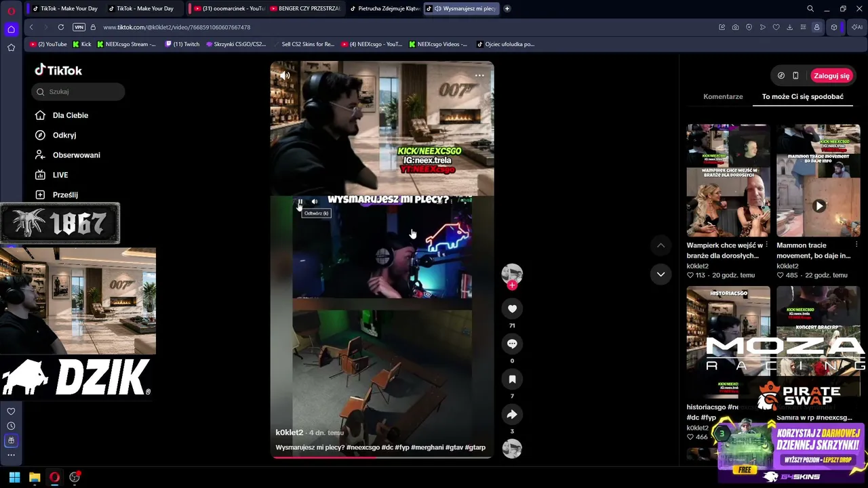Switch to the Komentarze tab
Screen dimensions: 868x488
tap(723, 96)
